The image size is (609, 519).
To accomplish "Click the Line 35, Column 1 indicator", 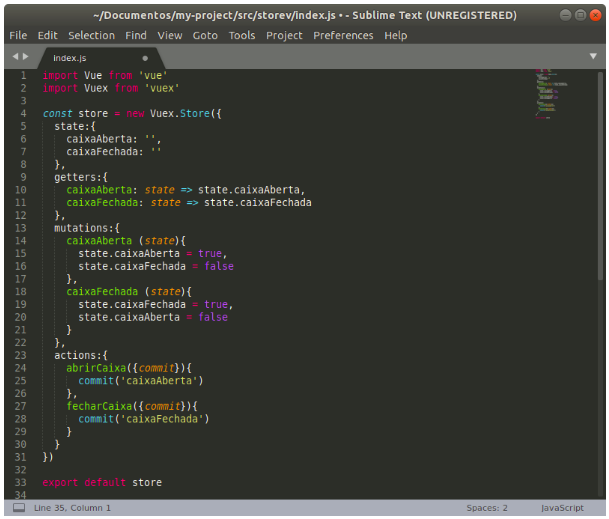I will pyautogui.click(x=72, y=508).
